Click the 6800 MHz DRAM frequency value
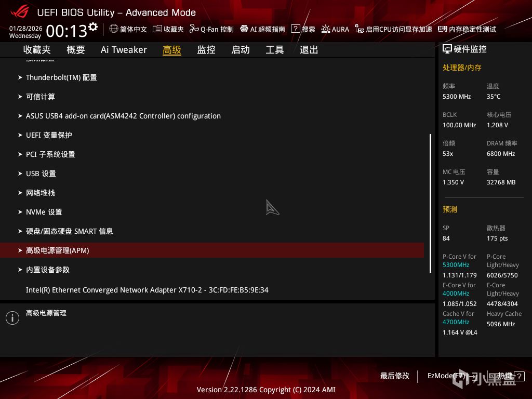Image resolution: width=532 pixels, height=399 pixels. coord(501,154)
